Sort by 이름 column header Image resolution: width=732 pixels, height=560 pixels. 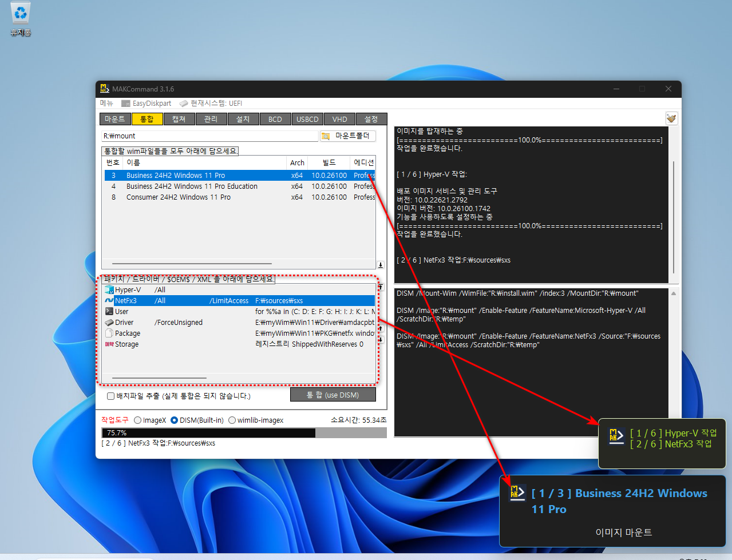pos(205,163)
